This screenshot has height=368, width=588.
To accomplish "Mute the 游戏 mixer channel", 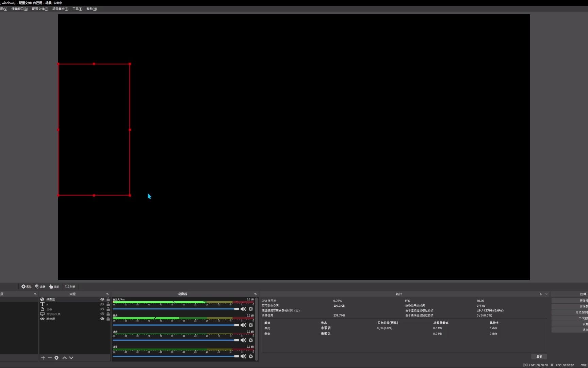I will pyautogui.click(x=243, y=340).
